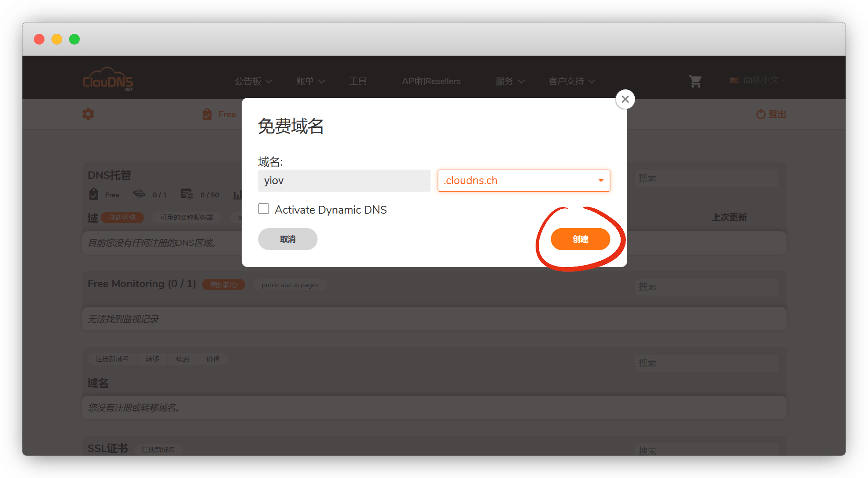Open the 工具 menu item
The height and width of the screenshot is (478, 868).
(358, 81)
